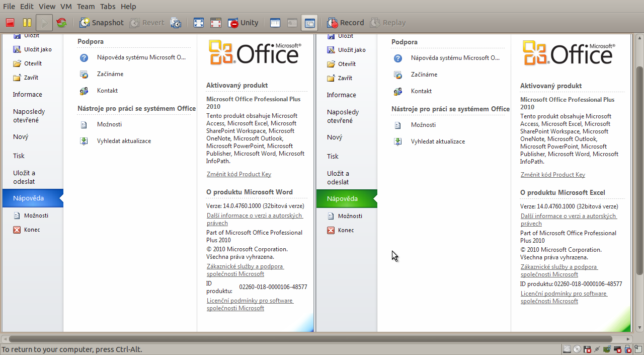Click the USB device status icon
644x355 pixels.
pos(628,349)
